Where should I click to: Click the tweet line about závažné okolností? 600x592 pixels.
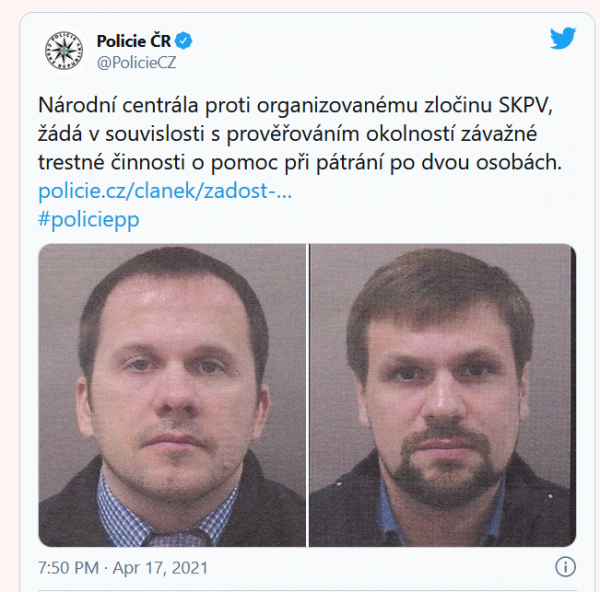(x=288, y=134)
